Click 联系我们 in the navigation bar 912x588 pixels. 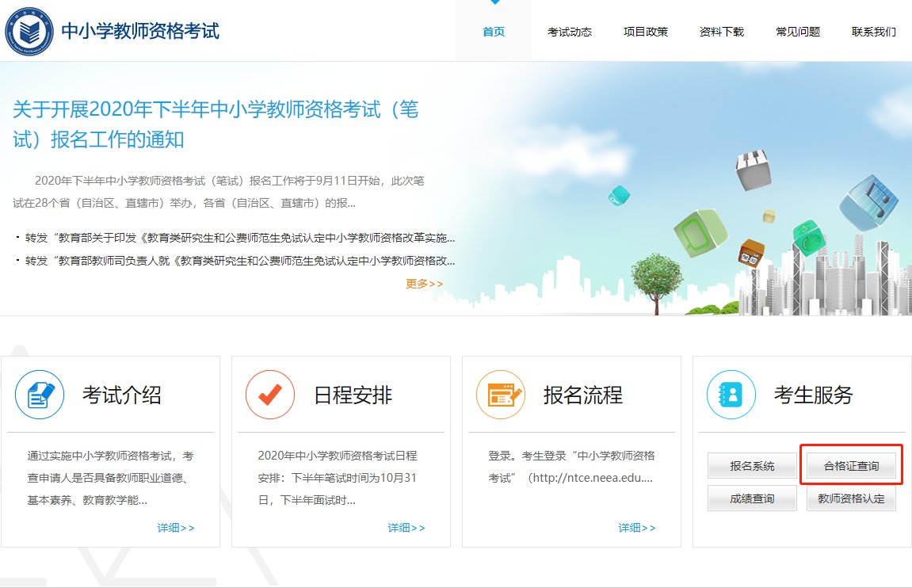(873, 32)
